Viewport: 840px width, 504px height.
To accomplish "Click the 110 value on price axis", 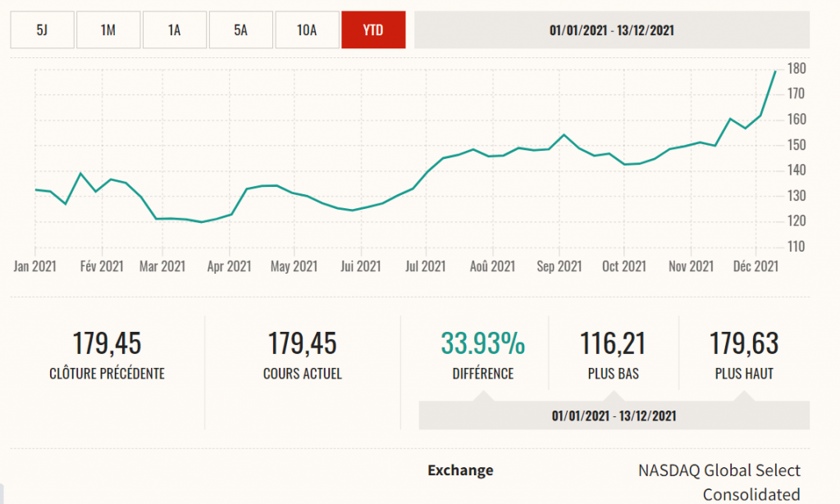I will click(797, 247).
